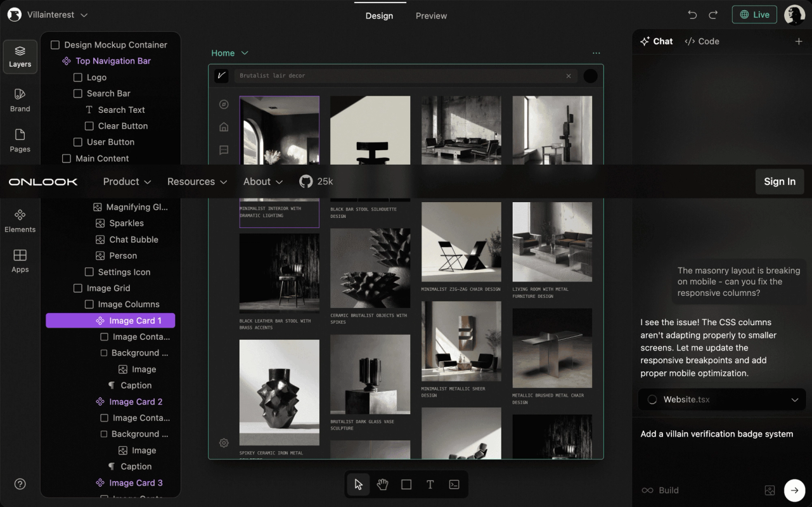Click the attach image icon in the chat input
Screen dimensions: 812x507
(770, 490)
